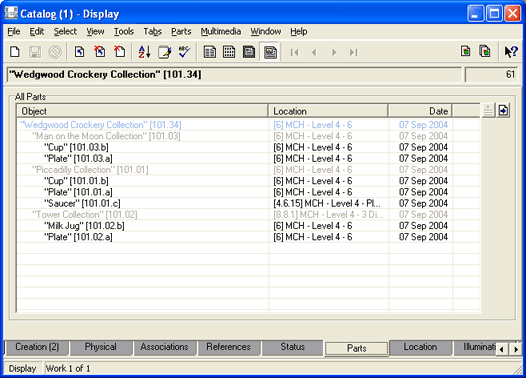Open the View menu

tap(95, 32)
